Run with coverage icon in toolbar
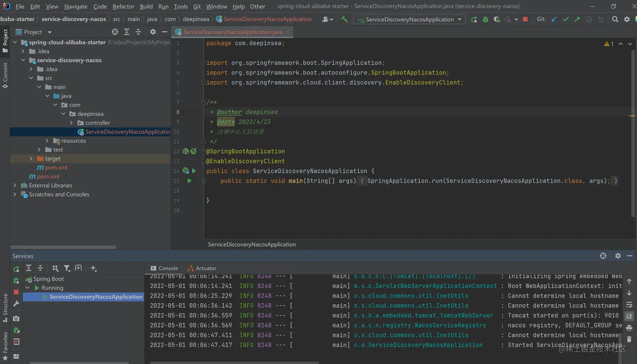 click(x=497, y=19)
